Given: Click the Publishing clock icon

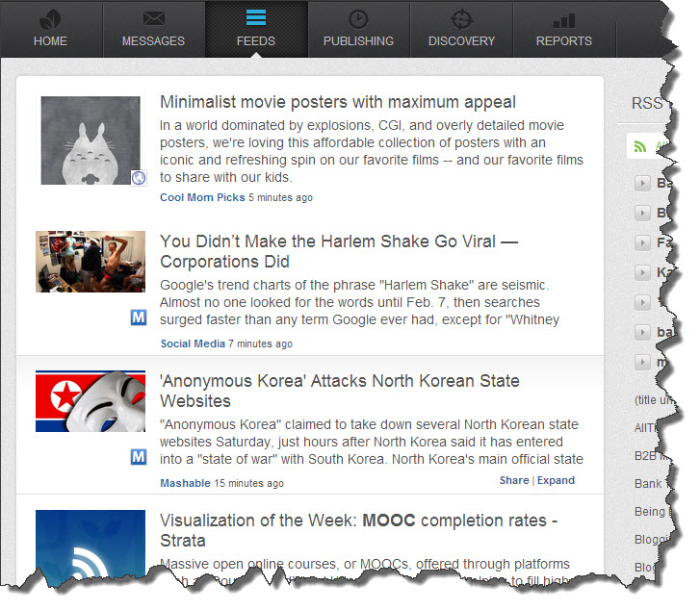Looking at the screenshot, I should (358, 19).
